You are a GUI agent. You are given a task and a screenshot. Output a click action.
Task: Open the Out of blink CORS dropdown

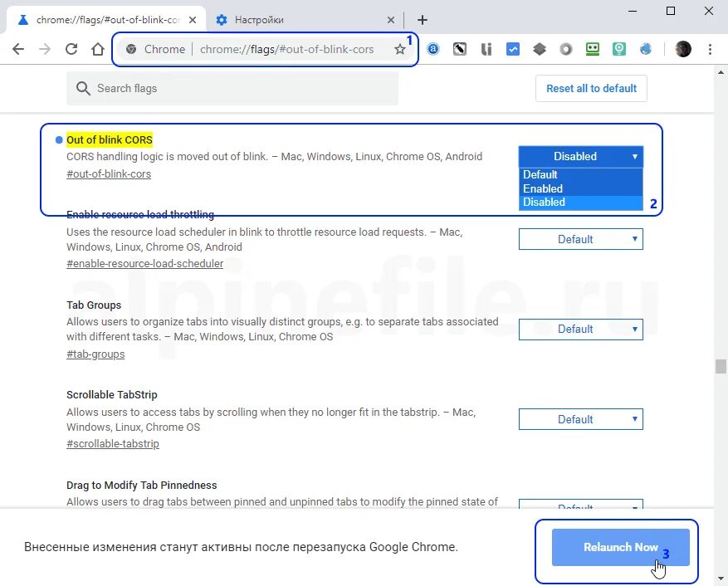(x=581, y=157)
